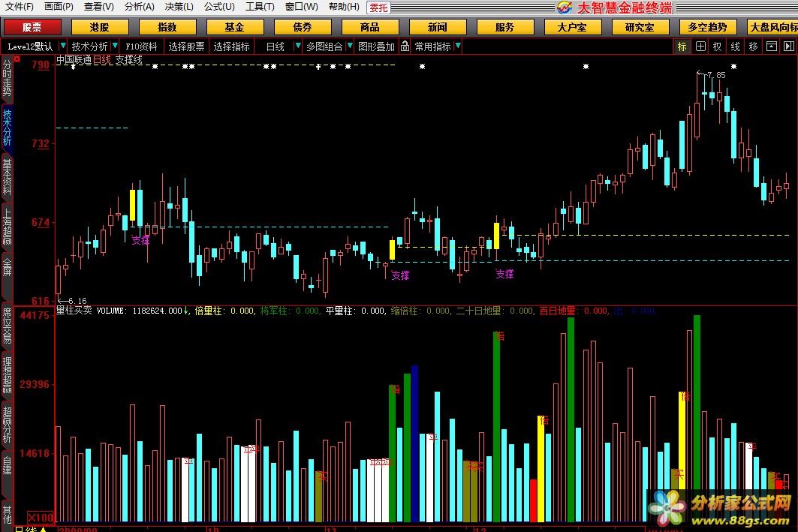Click the 债券 button
The image size is (798, 532).
303,27
